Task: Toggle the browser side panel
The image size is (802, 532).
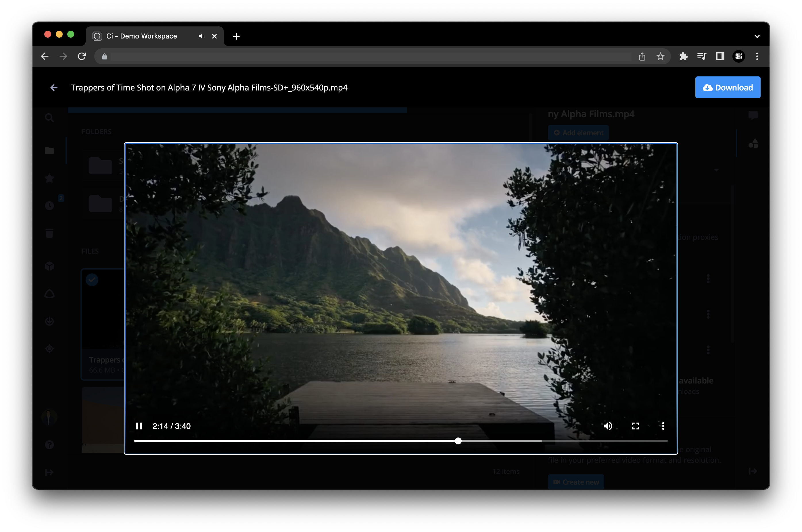Action: pyautogui.click(x=720, y=56)
